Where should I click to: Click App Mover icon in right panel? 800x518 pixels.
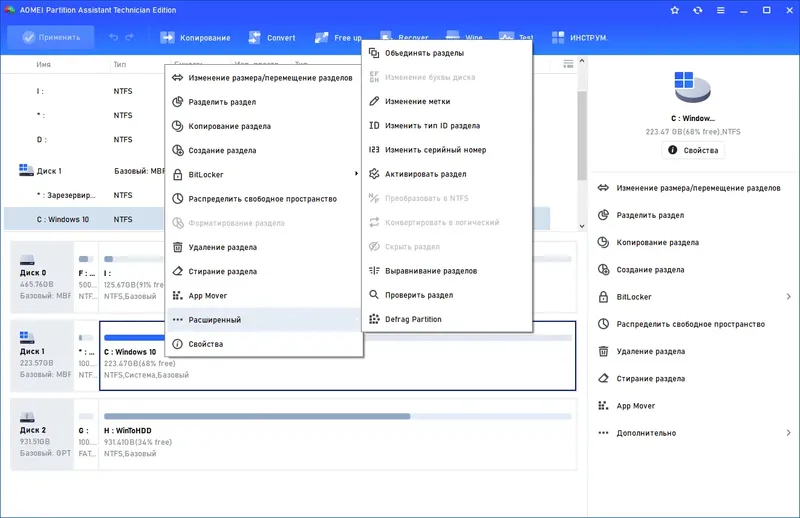[x=603, y=406]
